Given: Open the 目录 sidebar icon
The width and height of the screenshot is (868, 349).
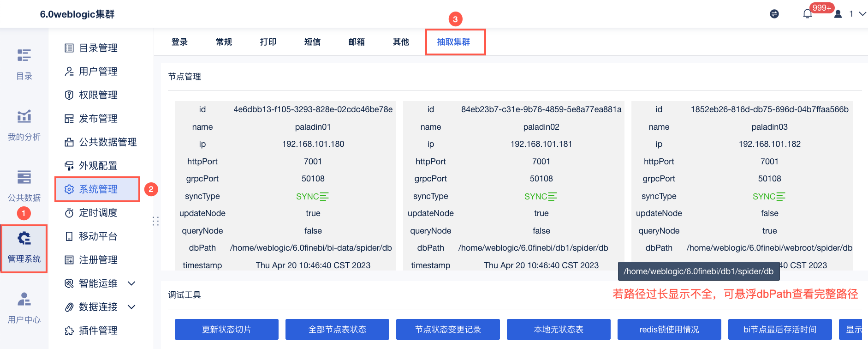Looking at the screenshot, I should [x=24, y=55].
